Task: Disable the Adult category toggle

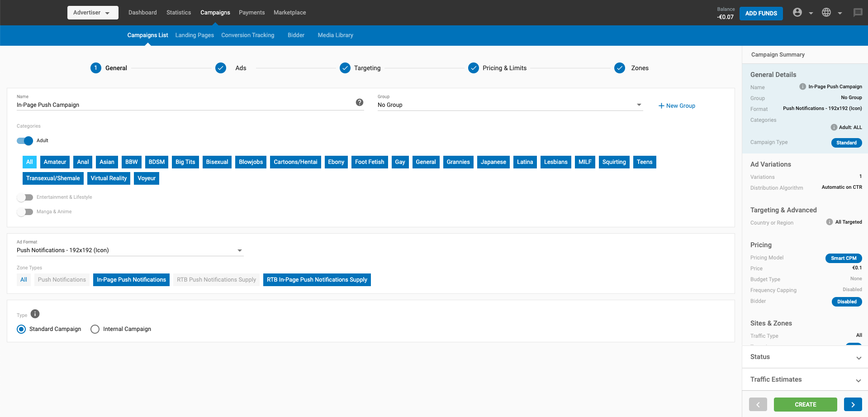Action: (x=25, y=141)
